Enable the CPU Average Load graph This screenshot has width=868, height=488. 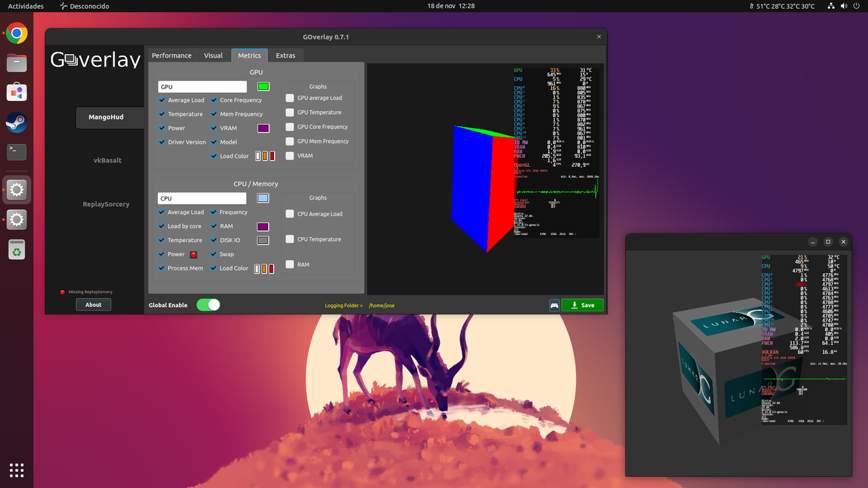click(x=290, y=213)
